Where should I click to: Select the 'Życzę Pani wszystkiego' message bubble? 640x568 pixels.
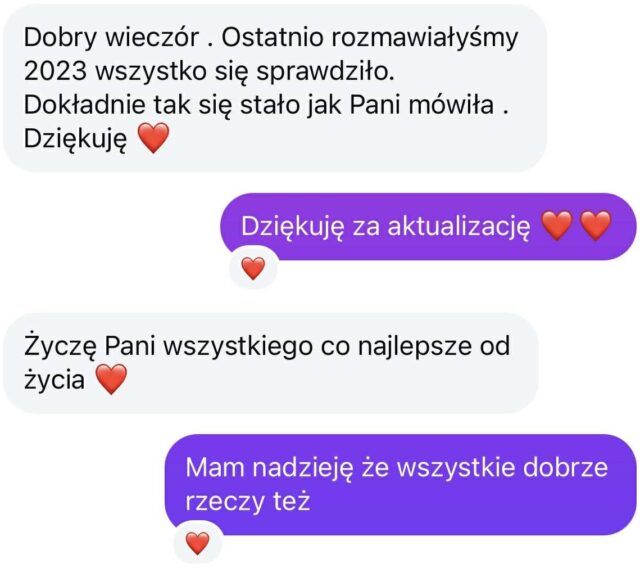tap(271, 363)
